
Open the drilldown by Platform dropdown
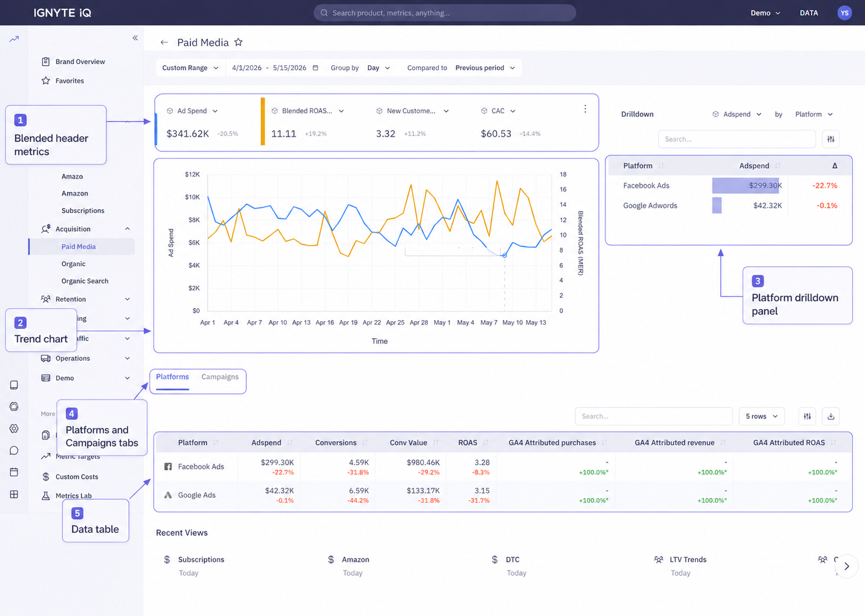pos(814,114)
